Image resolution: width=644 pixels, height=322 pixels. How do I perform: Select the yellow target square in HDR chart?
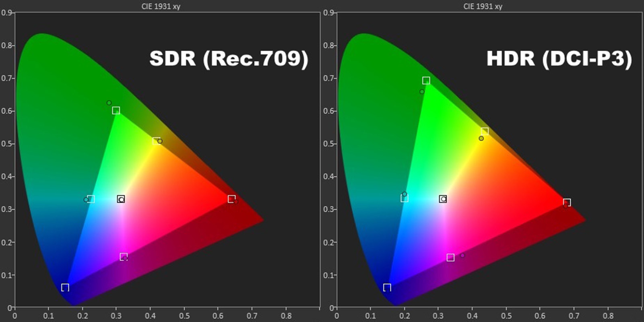[x=485, y=131]
